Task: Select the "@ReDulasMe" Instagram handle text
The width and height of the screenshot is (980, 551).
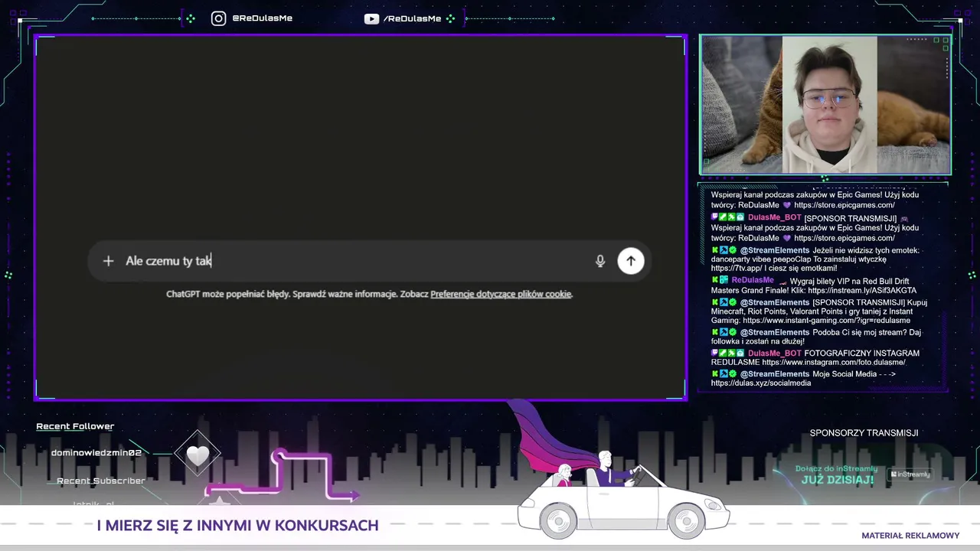Action: 262,18
